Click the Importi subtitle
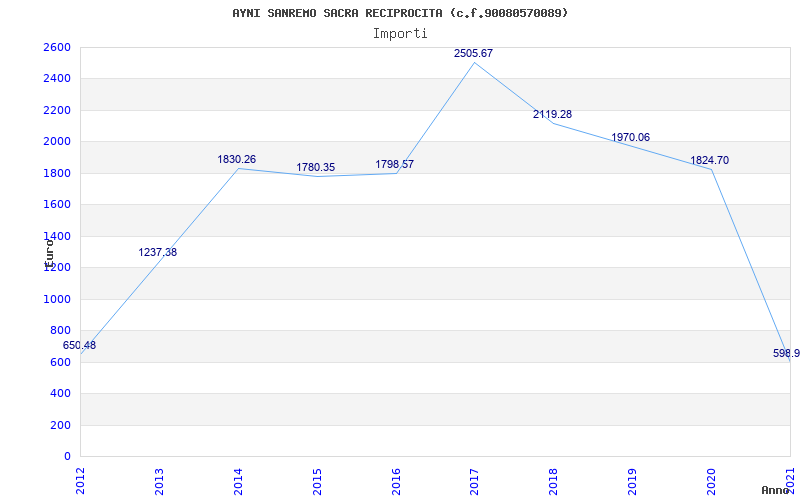This screenshot has height=500, width=800. click(x=400, y=33)
